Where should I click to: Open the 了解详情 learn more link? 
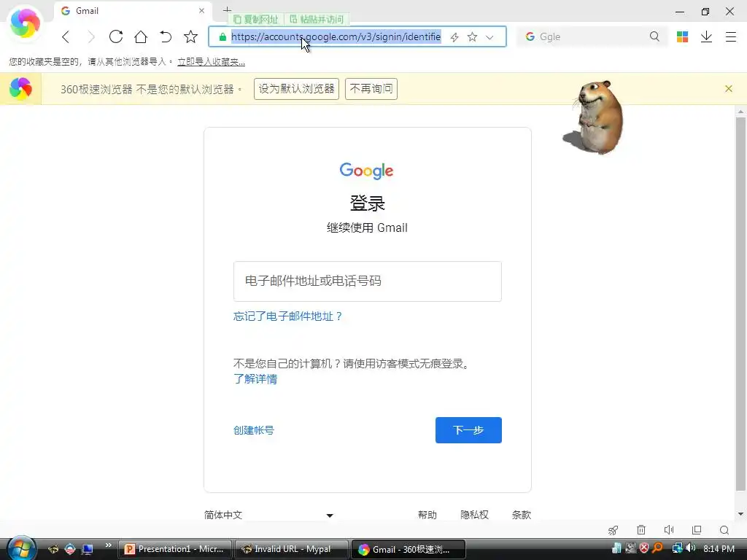click(255, 379)
